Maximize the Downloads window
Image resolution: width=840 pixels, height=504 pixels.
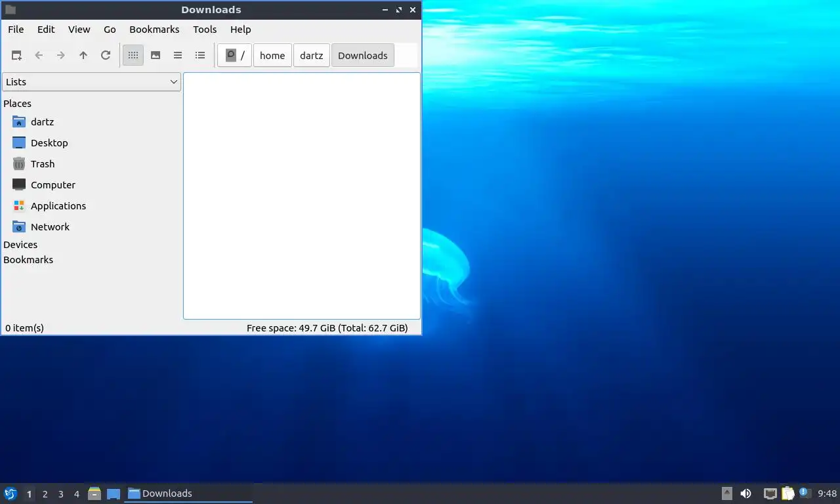click(x=399, y=10)
